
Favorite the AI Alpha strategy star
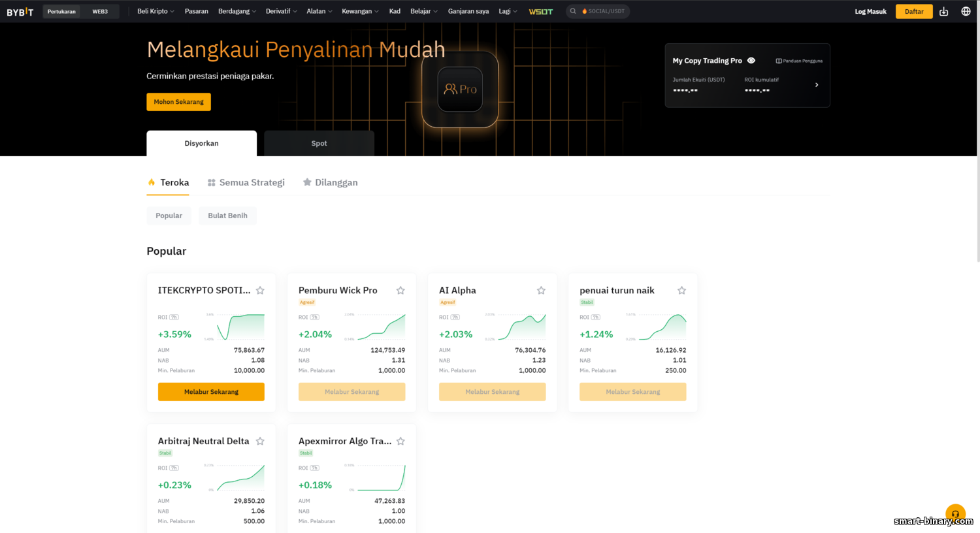(541, 290)
